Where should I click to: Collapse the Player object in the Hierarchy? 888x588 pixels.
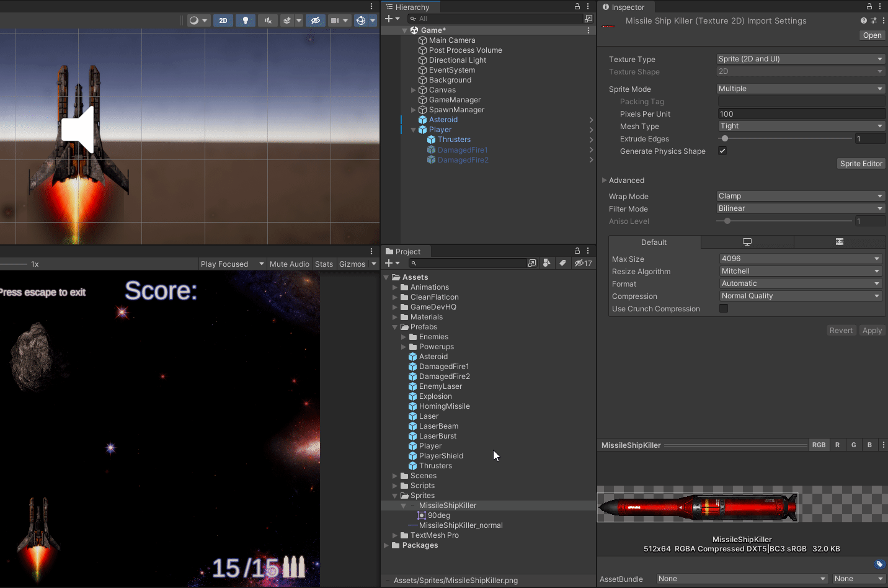tap(414, 130)
